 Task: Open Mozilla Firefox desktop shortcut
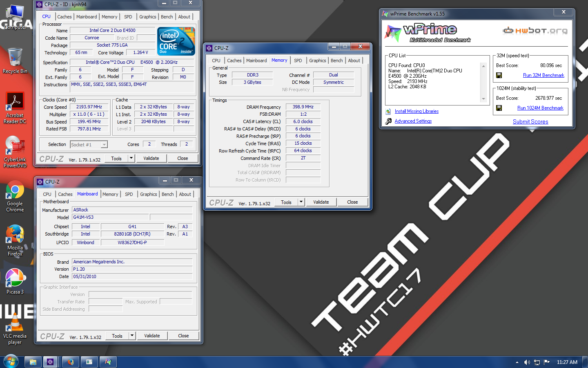15,240
